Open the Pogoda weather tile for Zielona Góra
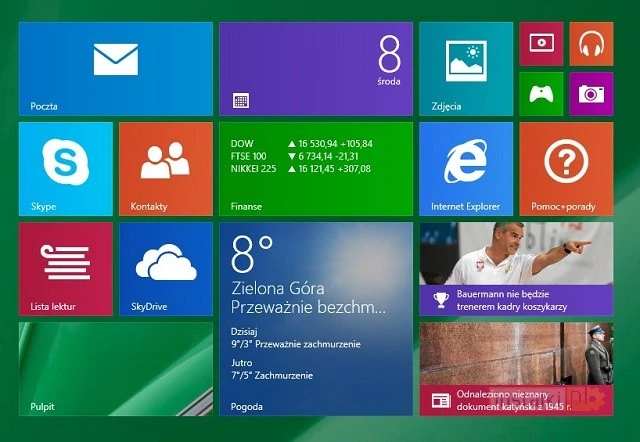The width and height of the screenshot is (640, 442). 315,318
